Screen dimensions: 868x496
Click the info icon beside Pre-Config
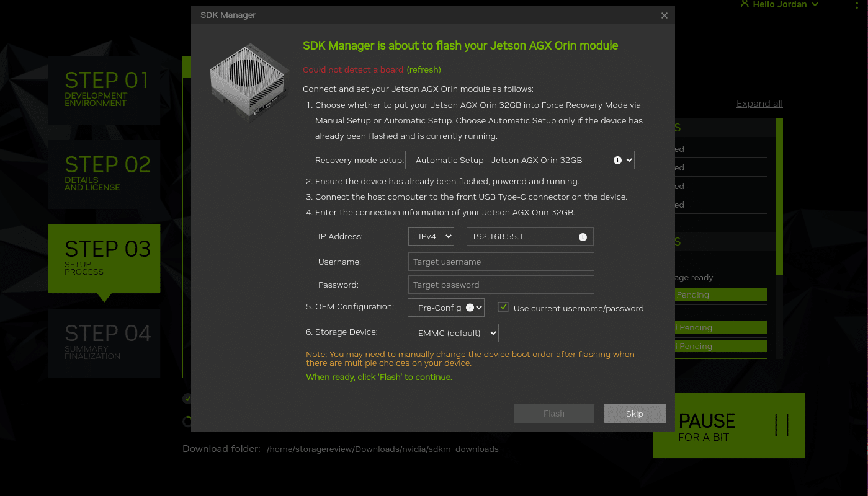coord(470,308)
